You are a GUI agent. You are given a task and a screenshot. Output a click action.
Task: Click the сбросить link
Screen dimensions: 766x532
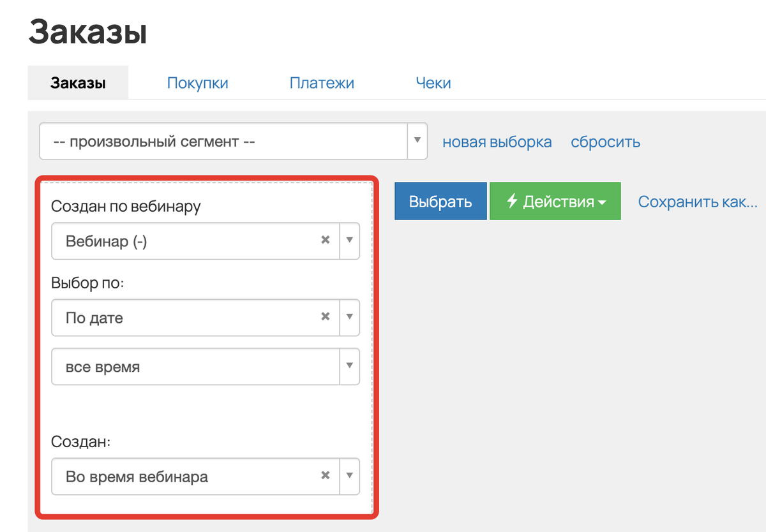point(606,142)
